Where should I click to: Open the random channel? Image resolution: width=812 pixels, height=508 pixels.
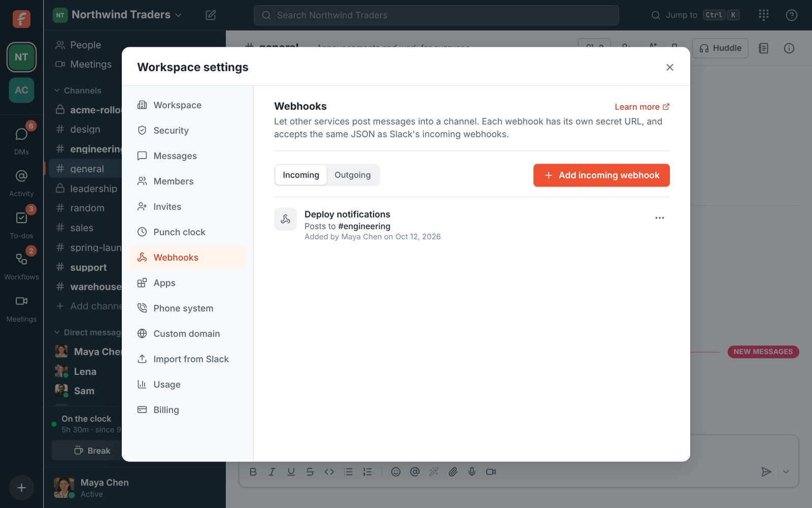pos(85,208)
